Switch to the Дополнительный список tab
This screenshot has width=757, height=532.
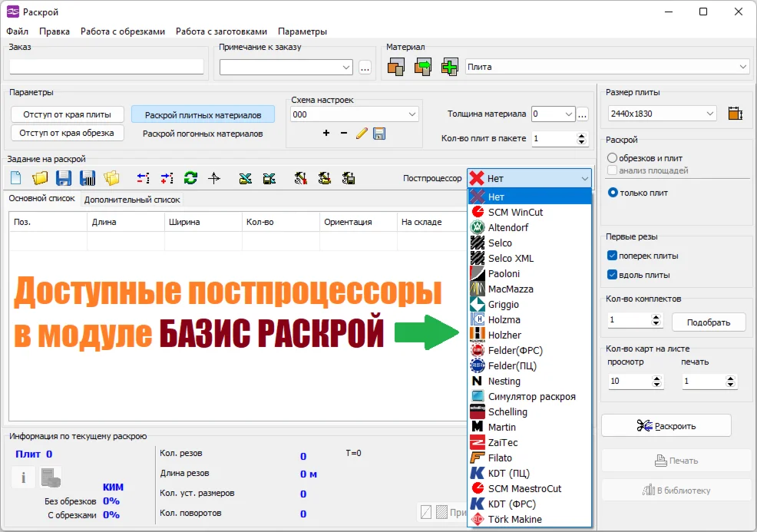click(x=132, y=200)
